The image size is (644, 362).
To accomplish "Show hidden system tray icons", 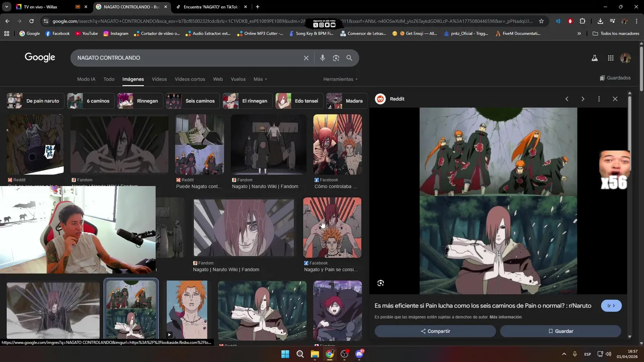I will pyautogui.click(x=563, y=354).
